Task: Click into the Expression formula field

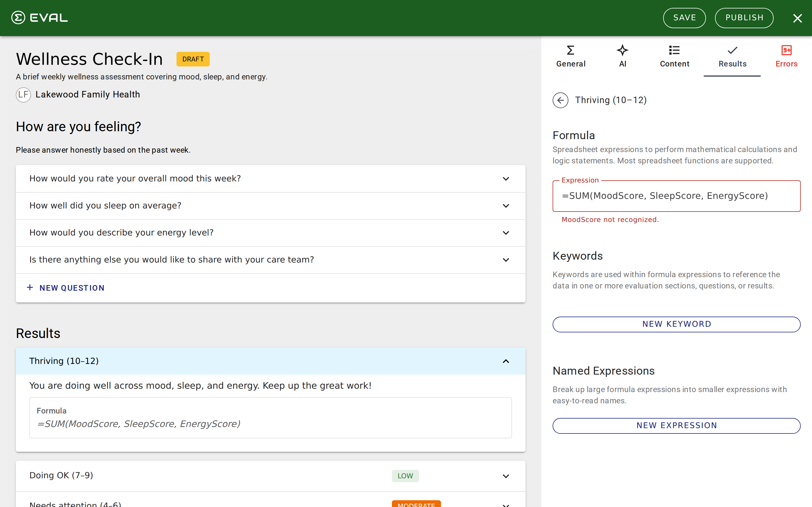Action: 676,196
